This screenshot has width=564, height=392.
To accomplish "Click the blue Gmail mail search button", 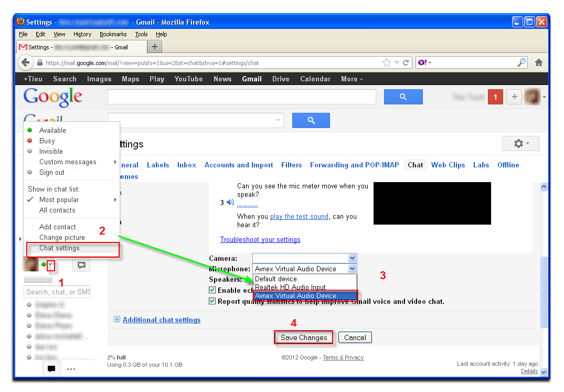I will coord(311,121).
